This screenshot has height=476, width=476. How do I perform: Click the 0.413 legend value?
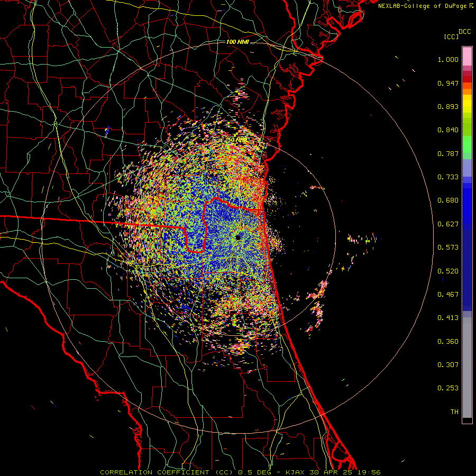click(x=448, y=318)
